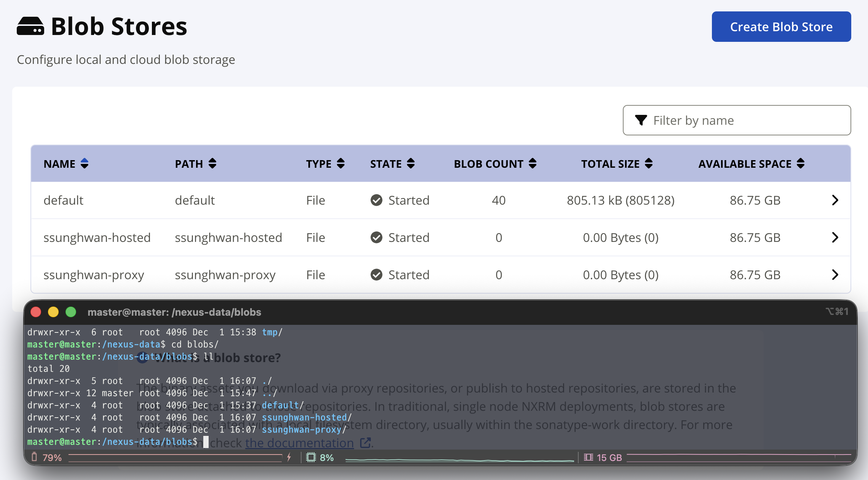Click the terminal battery status icon
The width and height of the screenshot is (868, 480).
[x=34, y=457]
